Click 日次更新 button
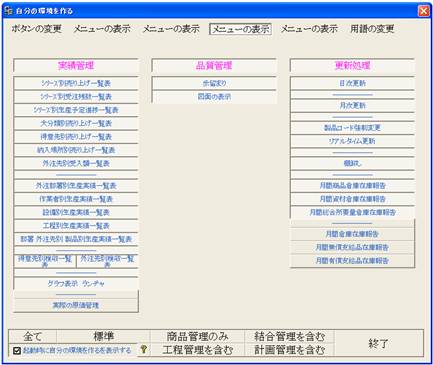Screen dimensions: 433x365 (x=352, y=83)
